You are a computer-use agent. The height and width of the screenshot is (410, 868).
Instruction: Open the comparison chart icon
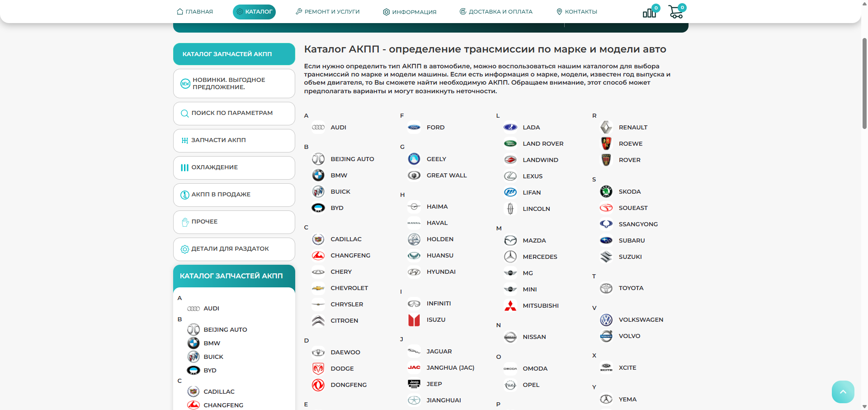coord(650,12)
